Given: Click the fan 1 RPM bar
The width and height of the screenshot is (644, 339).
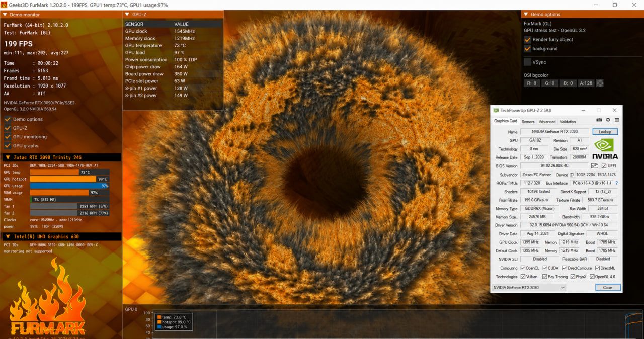Looking at the screenshot, I should coord(69,206).
